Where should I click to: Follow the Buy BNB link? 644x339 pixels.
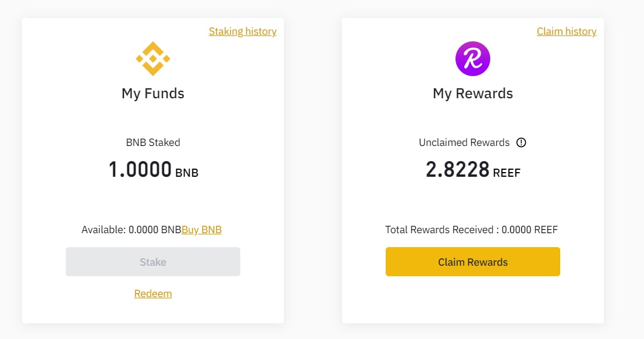(202, 230)
